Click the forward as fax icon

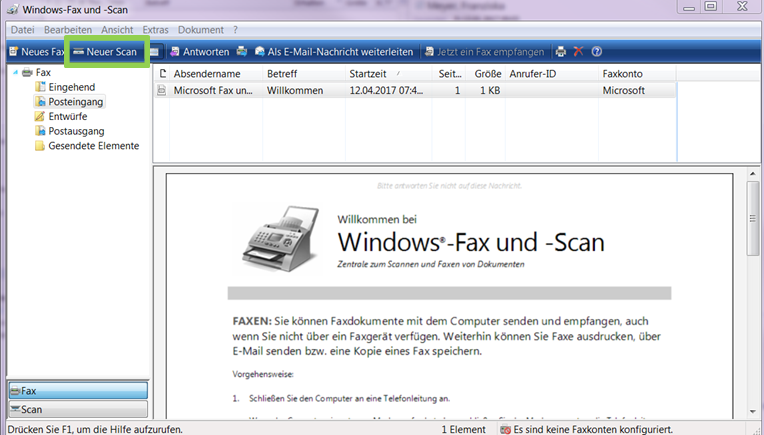[x=242, y=52]
